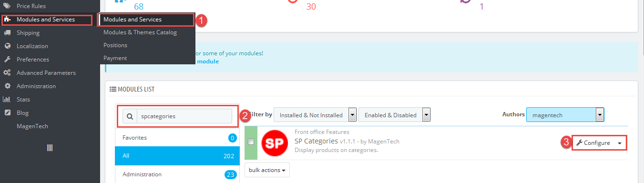Click the SP Categories logo
Image resolution: width=644 pixels, height=183 pixels.
coord(275,142)
